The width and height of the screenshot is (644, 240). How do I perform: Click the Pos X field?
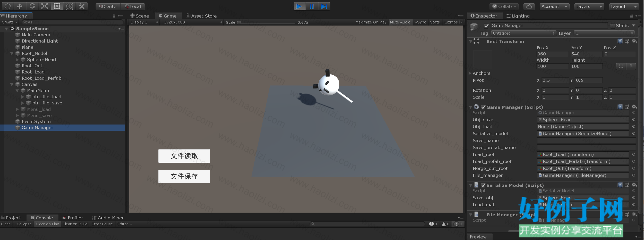point(552,54)
